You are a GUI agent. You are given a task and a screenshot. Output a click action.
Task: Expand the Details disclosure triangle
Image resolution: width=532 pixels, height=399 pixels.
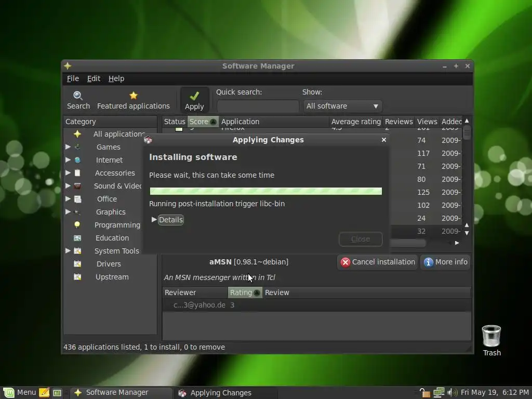(154, 220)
